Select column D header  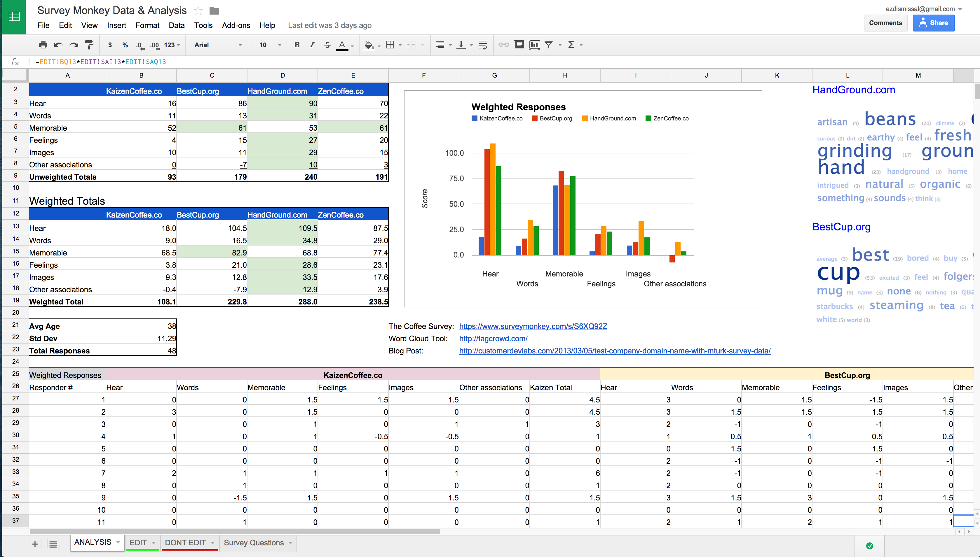pyautogui.click(x=283, y=75)
